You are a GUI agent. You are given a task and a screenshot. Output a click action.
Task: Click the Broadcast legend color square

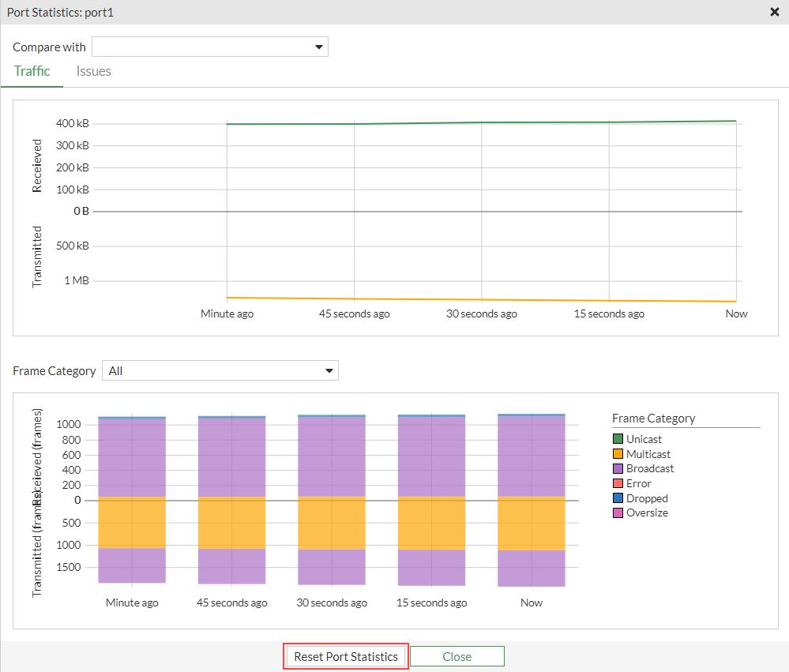(x=618, y=468)
